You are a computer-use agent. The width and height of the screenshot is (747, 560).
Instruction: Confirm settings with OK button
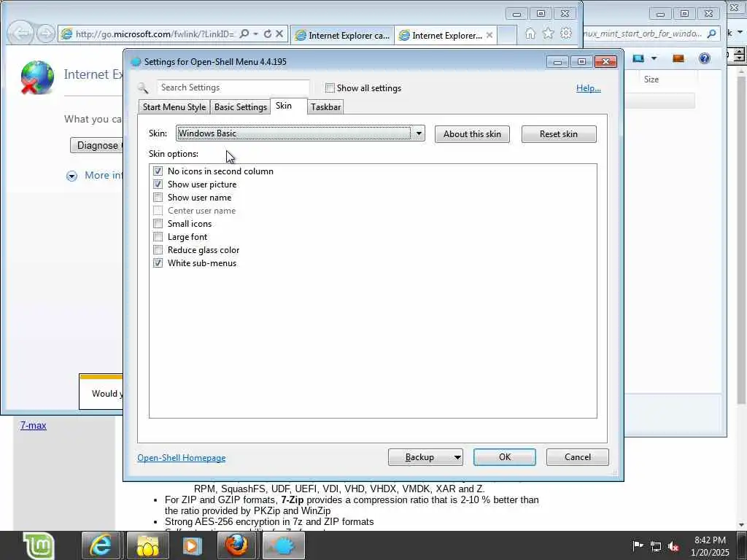tap(505, 457)
